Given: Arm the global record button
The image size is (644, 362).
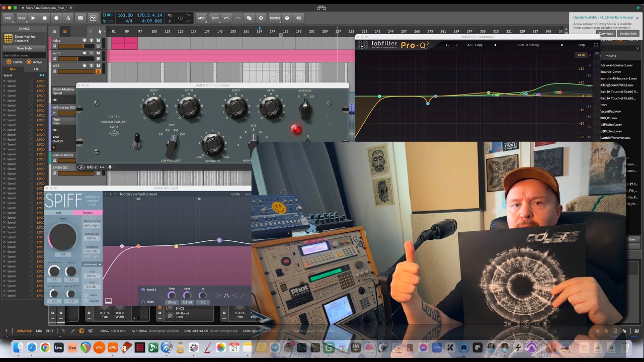Looking at the screenshot, I should pyautogui.click(x=56, y=18).
